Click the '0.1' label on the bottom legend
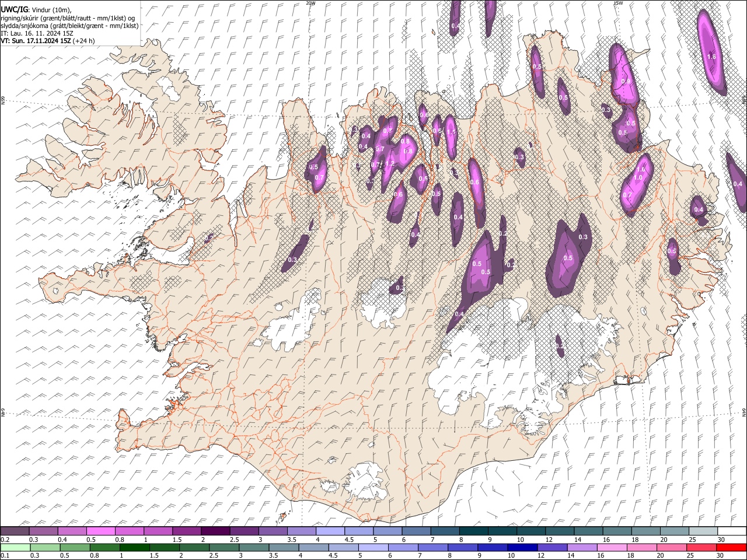747x560 pixels. tap(4, 556)
